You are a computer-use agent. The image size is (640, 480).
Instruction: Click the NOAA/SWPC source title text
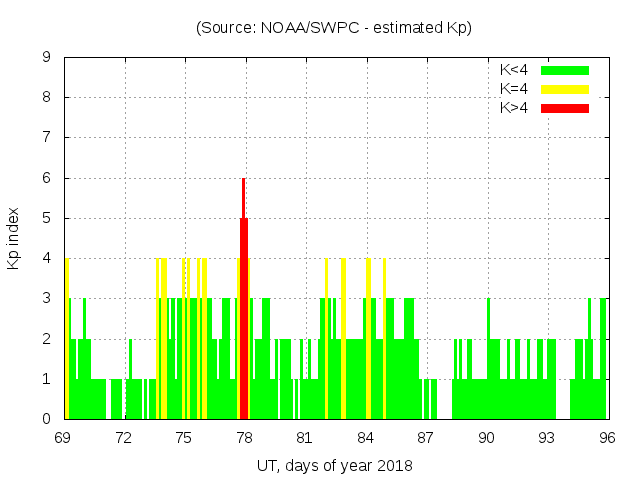click(334, 27)
